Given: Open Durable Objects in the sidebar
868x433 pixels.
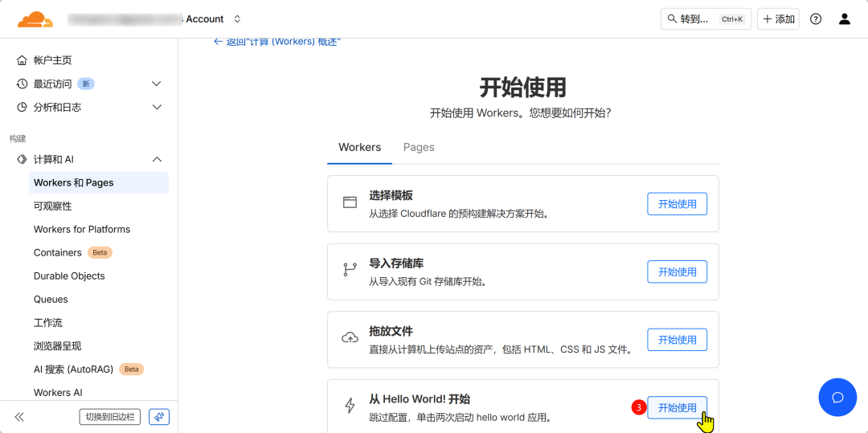Looking at the screenshot, I should click(69, 276).
